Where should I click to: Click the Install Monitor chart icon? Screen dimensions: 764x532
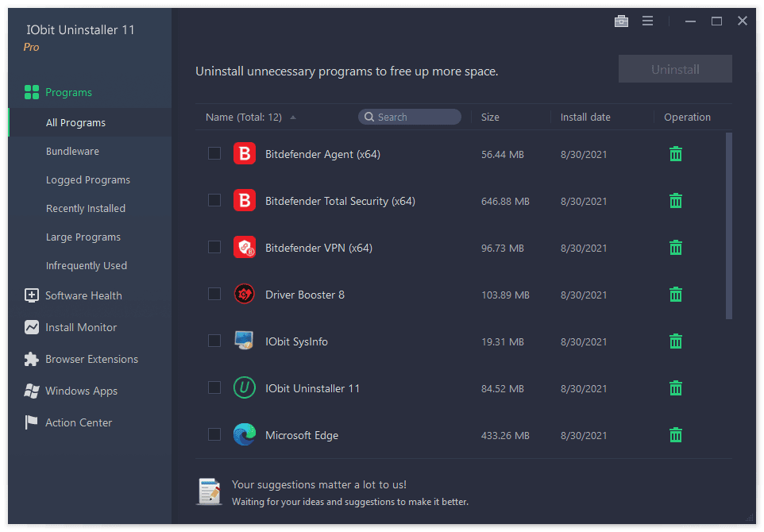click(32, 327)
